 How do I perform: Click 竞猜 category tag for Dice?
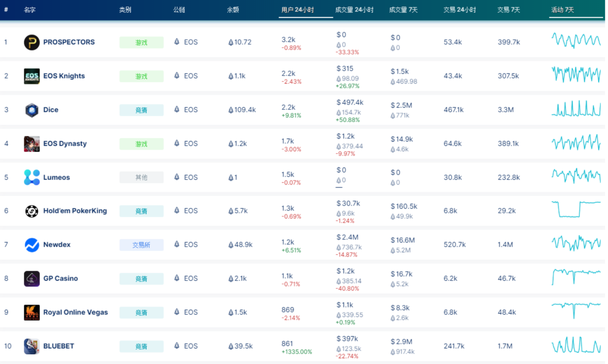click(x=141, y=110)
